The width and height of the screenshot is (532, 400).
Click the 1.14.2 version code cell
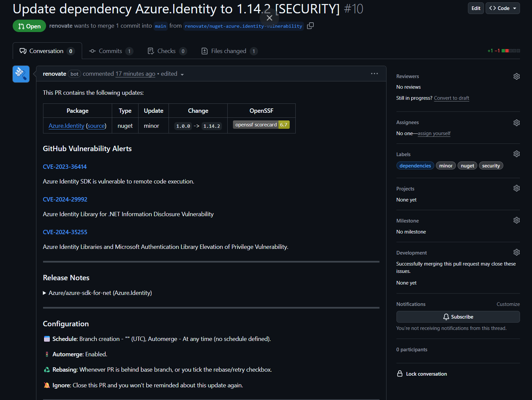pos(212,126)
